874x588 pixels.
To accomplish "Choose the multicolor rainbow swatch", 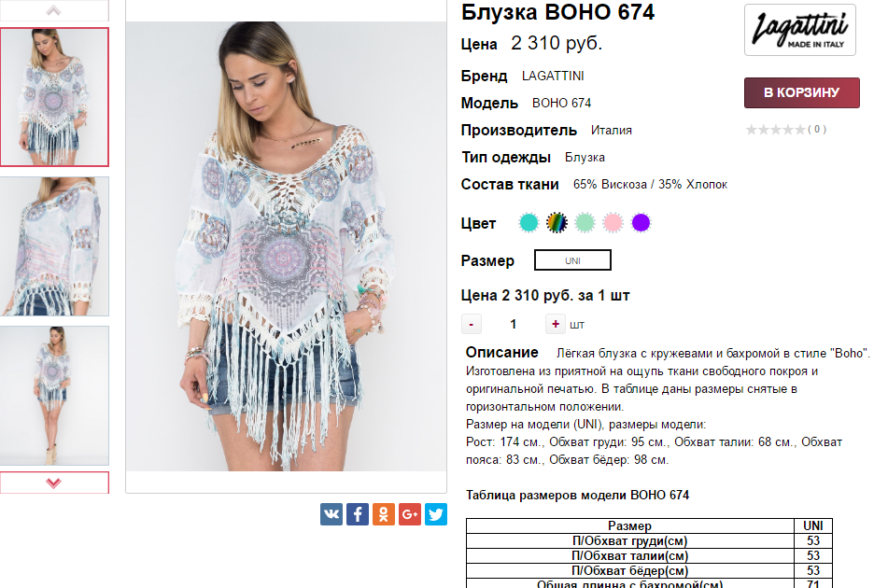I will click(557, 223).
